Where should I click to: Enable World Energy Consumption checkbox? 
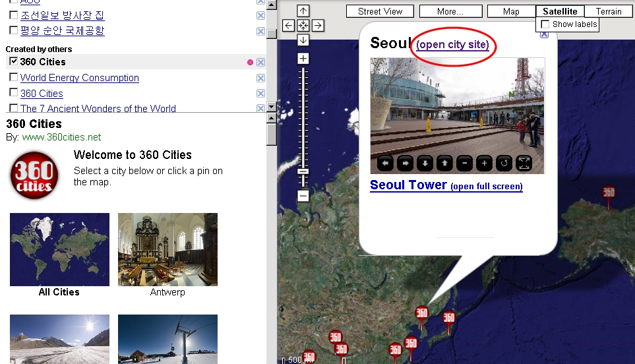pyautogui.click(x=13, y=77)
